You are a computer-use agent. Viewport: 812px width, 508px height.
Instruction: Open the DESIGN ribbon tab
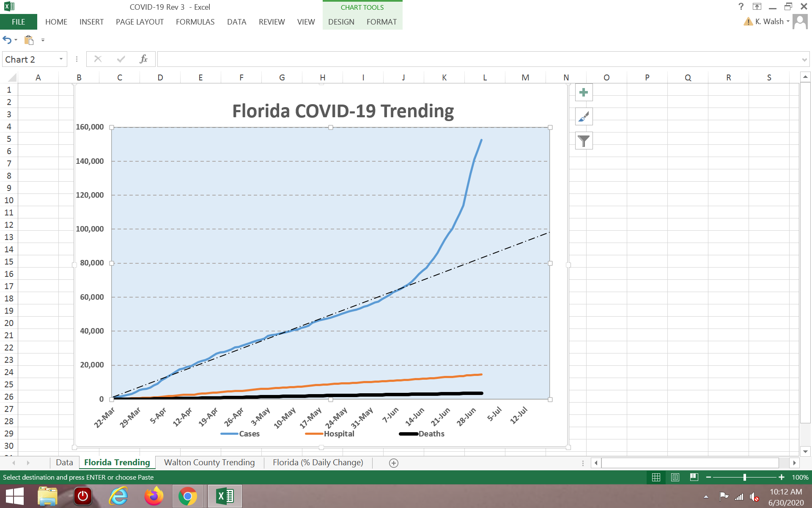coord(341,22)
